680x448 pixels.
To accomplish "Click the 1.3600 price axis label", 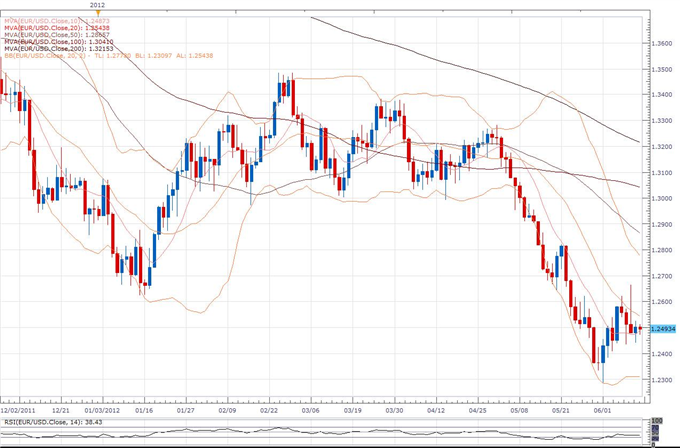I will (662, 43).
